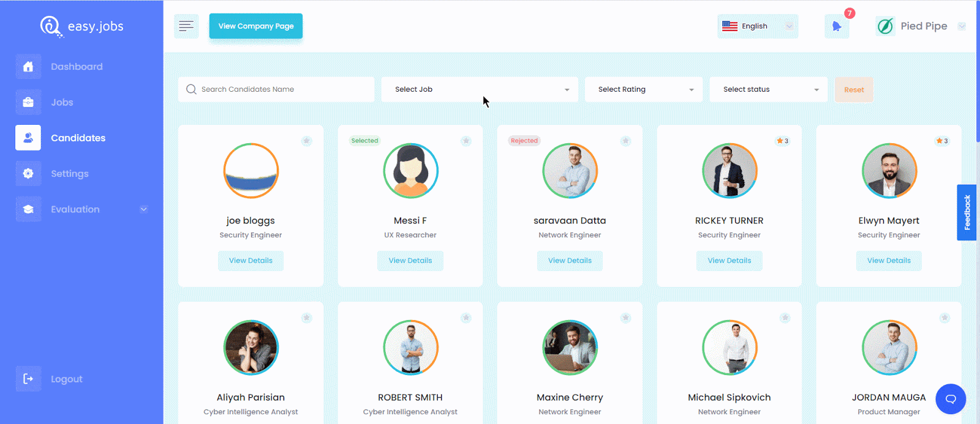Click JORDAN MAUGA rating star
980x424 pixels.
(x=944, y=318)
